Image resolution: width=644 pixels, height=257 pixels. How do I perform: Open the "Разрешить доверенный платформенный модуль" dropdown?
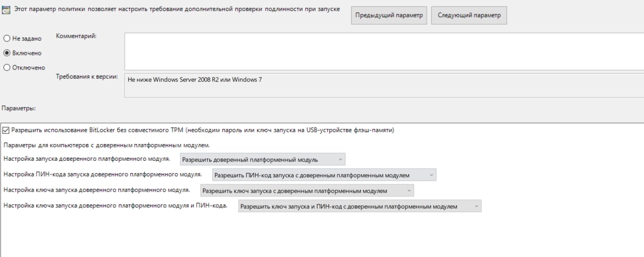pos(263,160)
